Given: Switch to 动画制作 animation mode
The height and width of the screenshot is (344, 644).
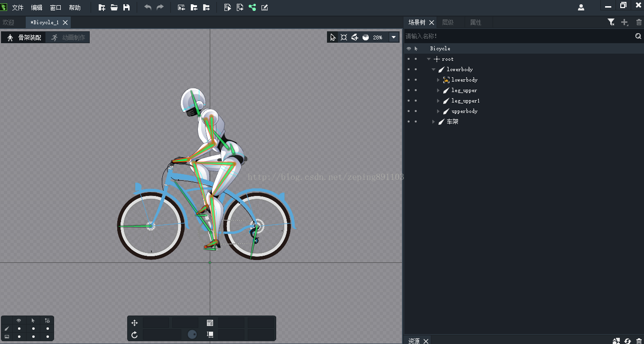Looking at the screenshot, I should point(68,37).
